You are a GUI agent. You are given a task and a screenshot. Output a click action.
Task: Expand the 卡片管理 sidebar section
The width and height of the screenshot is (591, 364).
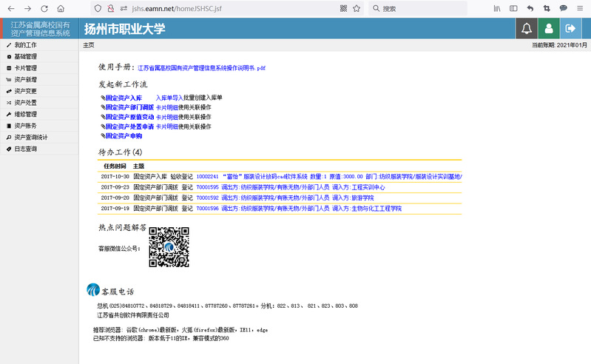point(25,67)
